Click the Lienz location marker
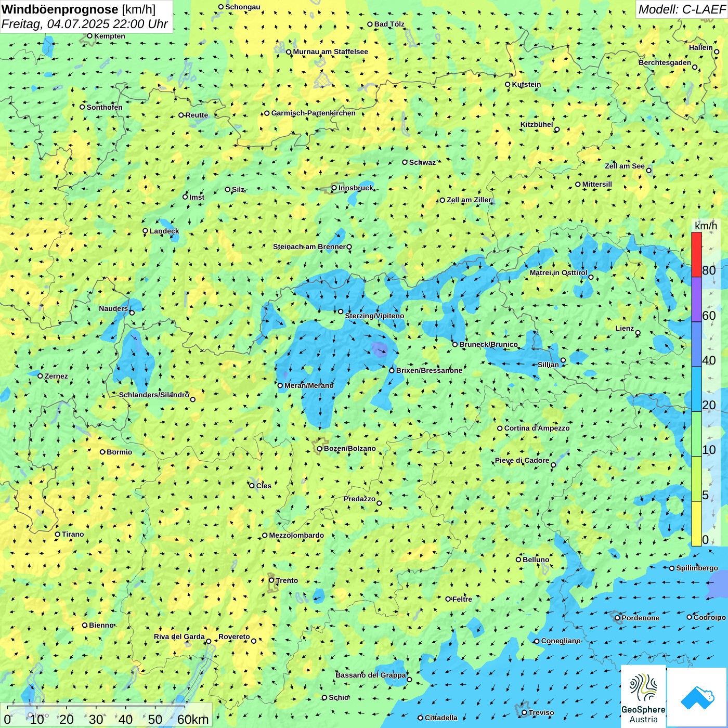 [638, 333]
